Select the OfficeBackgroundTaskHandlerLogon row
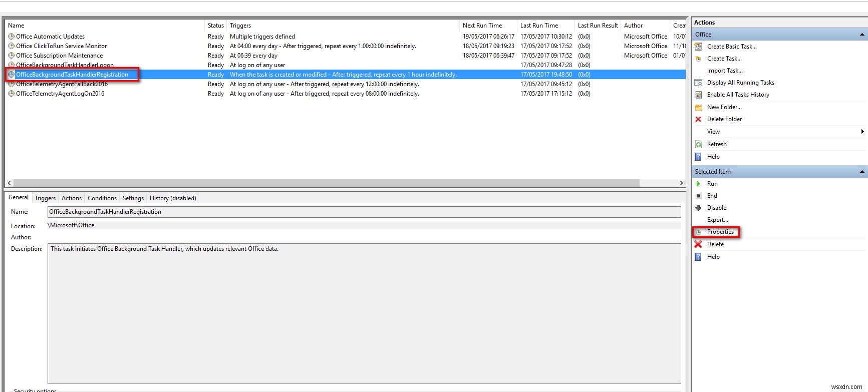 coord(346,65)
